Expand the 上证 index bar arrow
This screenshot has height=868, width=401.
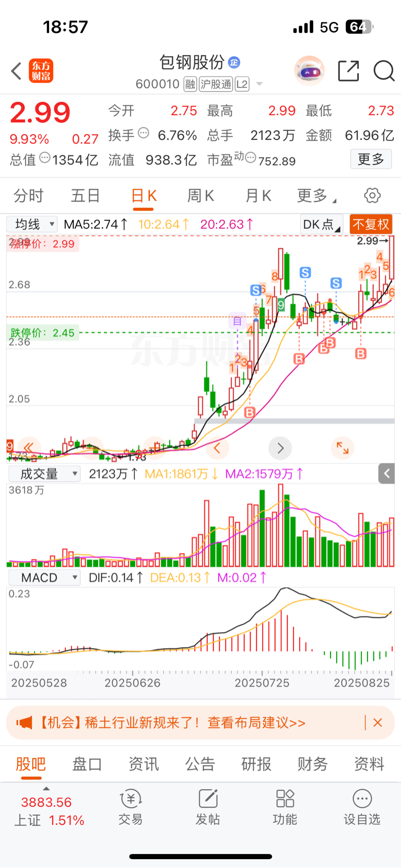pyautogui.click(x=46, y=789)
